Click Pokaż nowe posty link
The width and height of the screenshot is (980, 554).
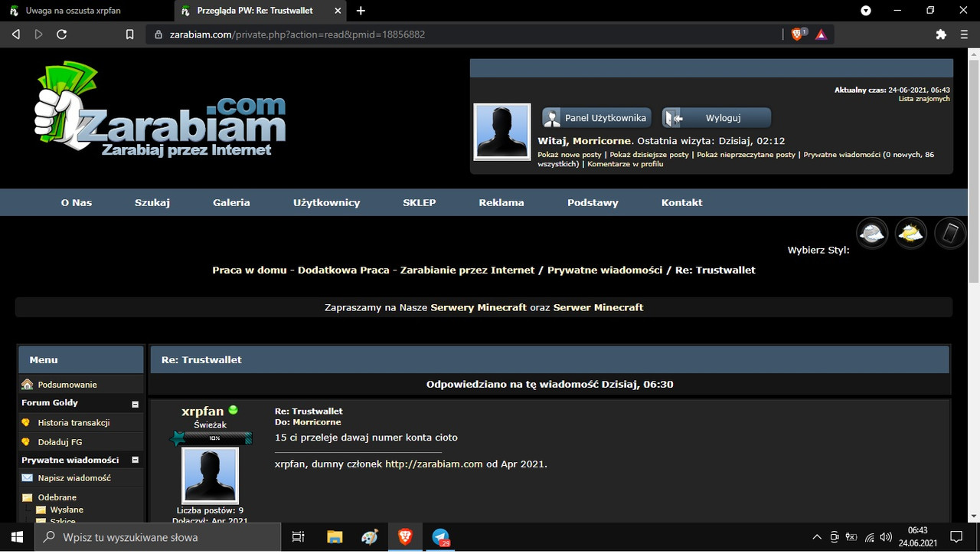coord(570,155)
